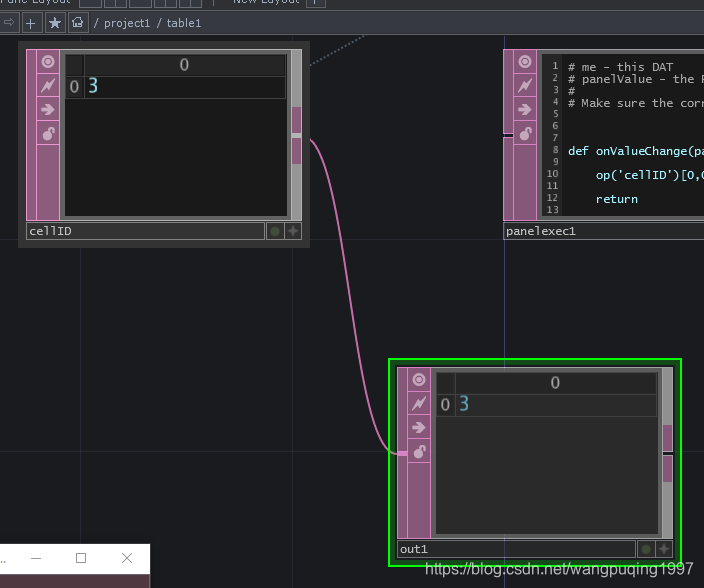Click the out1 node name label
The height and width of the screenshot is (588, 704).
click(516, 549)
